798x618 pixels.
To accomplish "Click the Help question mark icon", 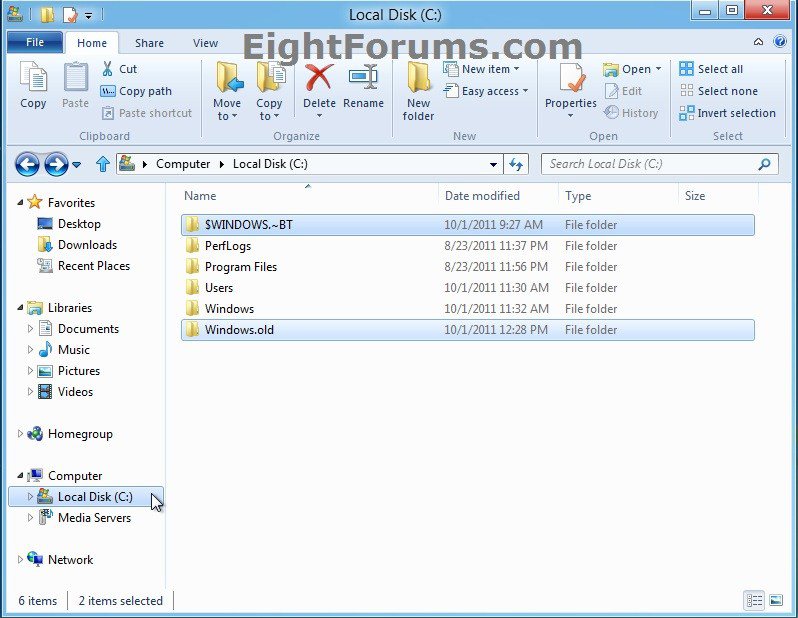I will (780, 42).
